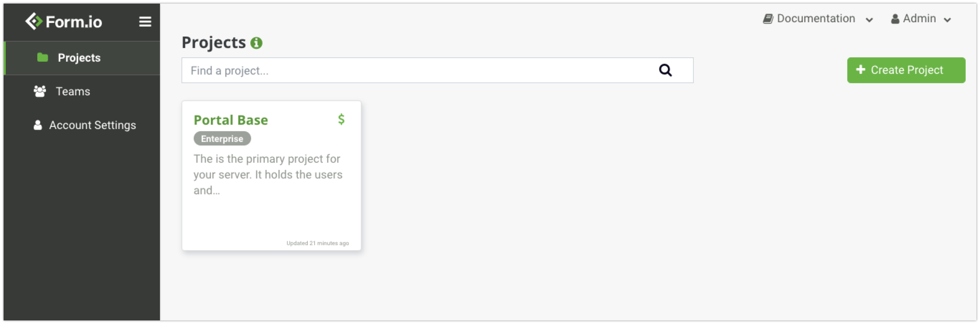Click the Create Project button
Viewport: 980px width, 324px height.
906,70
